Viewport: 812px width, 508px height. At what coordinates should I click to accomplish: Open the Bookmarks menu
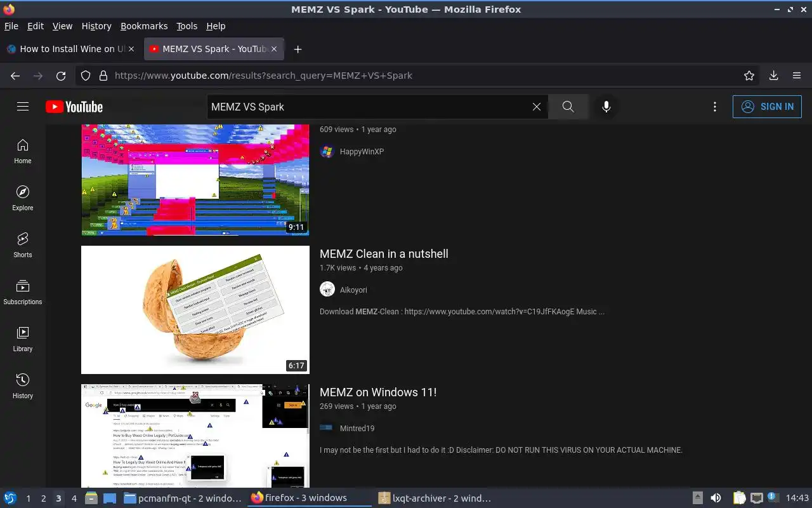tap(144, 26)
